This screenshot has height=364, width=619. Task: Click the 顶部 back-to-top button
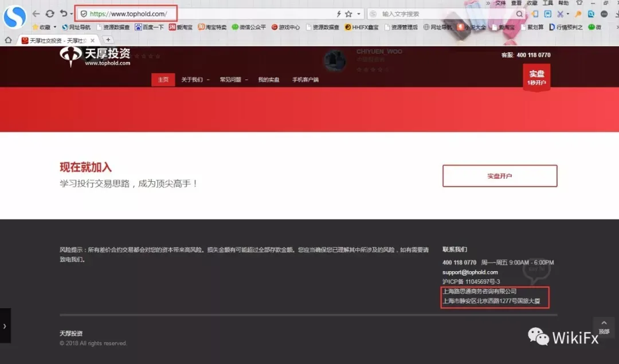point(604,327)
